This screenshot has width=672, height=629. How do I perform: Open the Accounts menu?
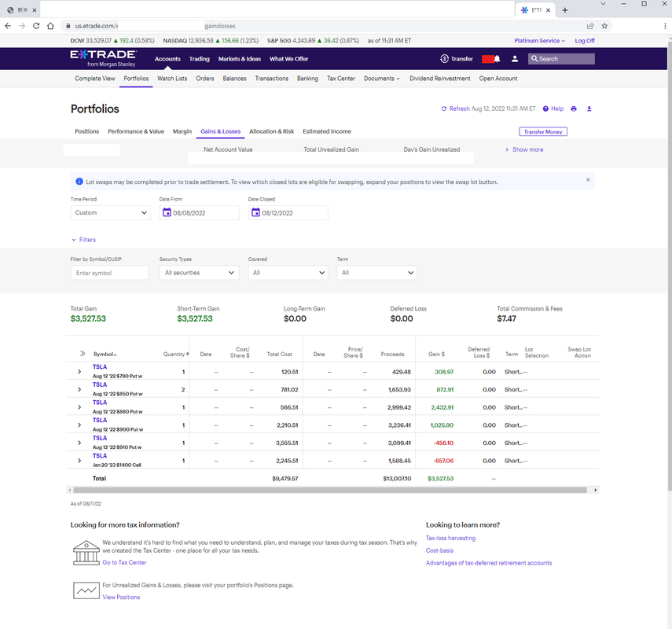point(167,59)
